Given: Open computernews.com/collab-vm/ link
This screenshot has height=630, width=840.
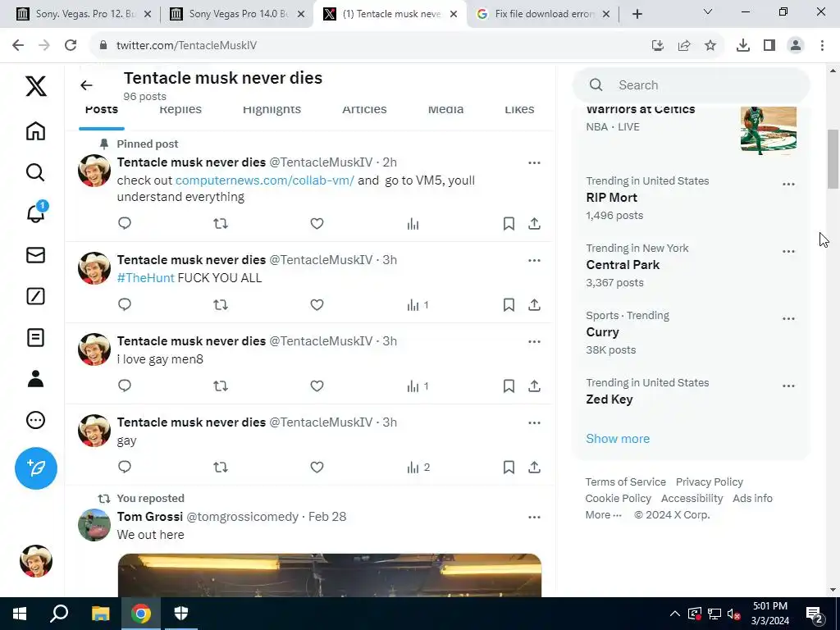Looking at the screenshot, I should (265, 180).
